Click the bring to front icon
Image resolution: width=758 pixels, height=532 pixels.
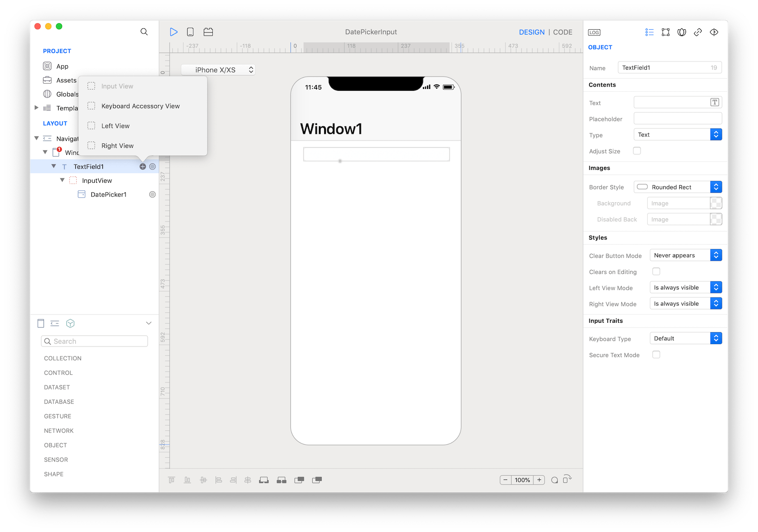[299, 480]
